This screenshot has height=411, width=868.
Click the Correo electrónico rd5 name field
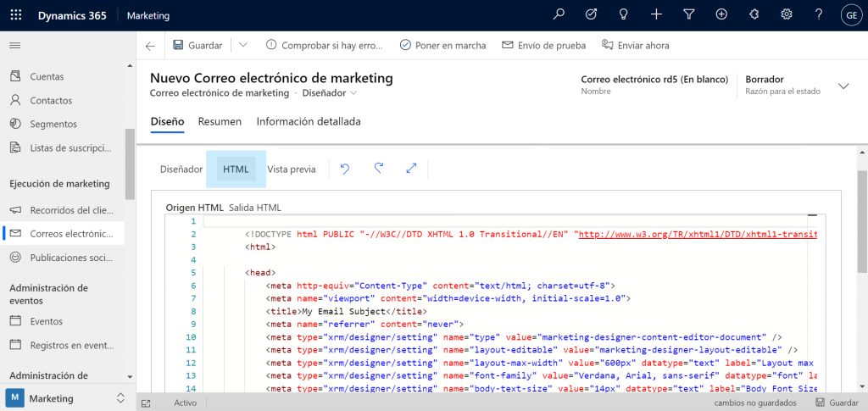[655, 85]
